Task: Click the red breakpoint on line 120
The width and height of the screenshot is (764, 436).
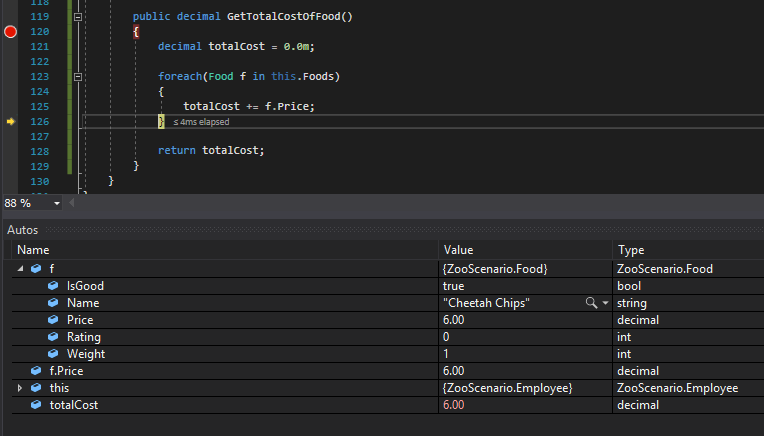Action: click(x=11, y=32)
